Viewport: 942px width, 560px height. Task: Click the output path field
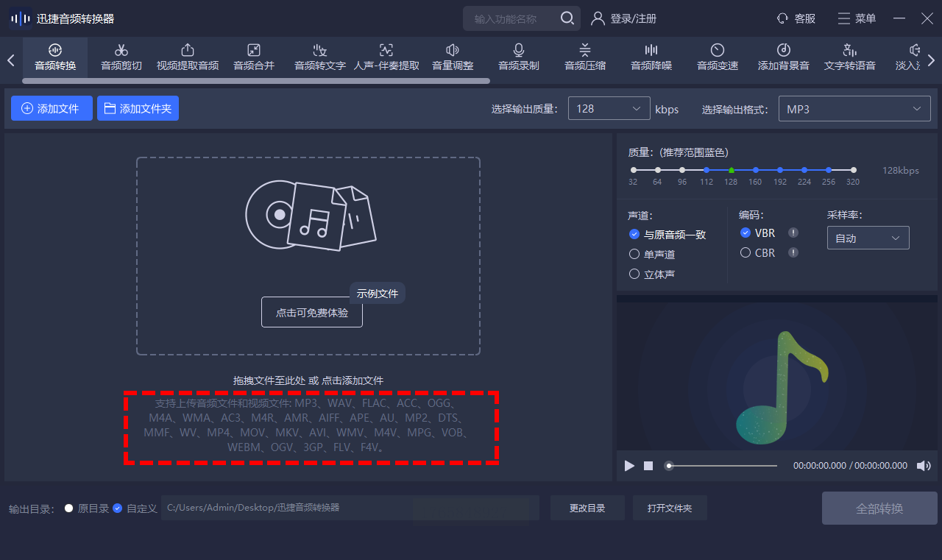tap(350, 508)
